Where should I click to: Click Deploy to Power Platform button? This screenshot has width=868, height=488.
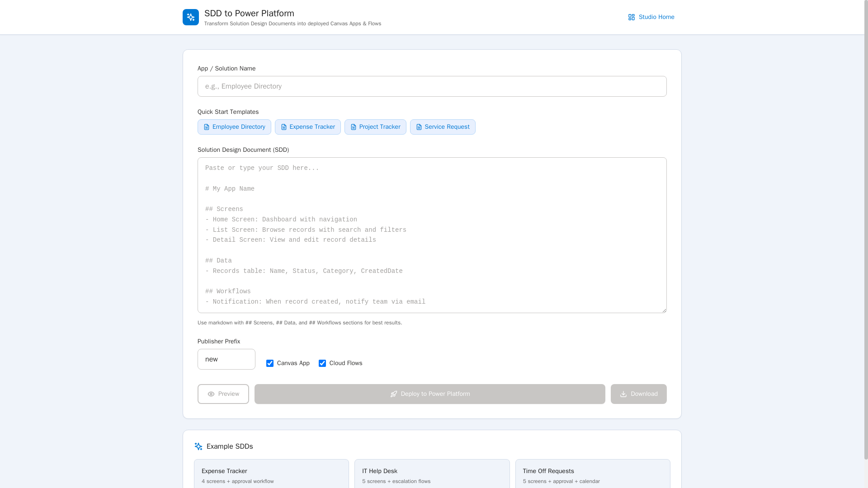[x=430, y=394]
